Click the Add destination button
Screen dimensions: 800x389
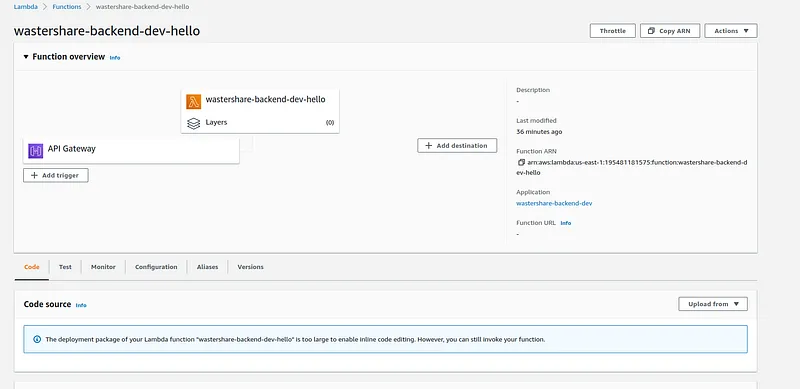(x=457, y=145)
